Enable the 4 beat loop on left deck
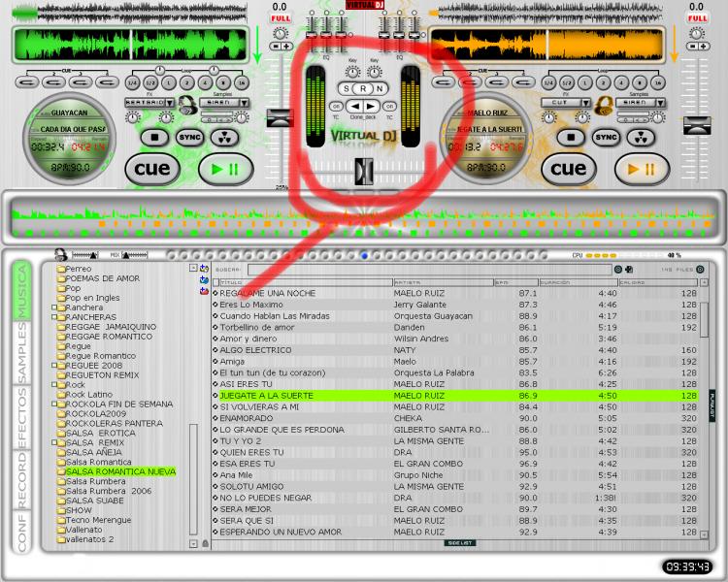 205,83
